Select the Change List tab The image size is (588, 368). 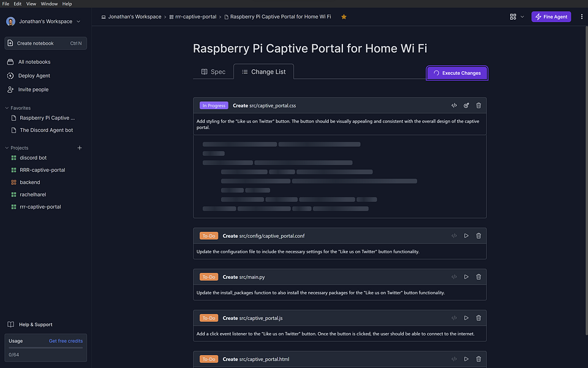tap(263, 72)
